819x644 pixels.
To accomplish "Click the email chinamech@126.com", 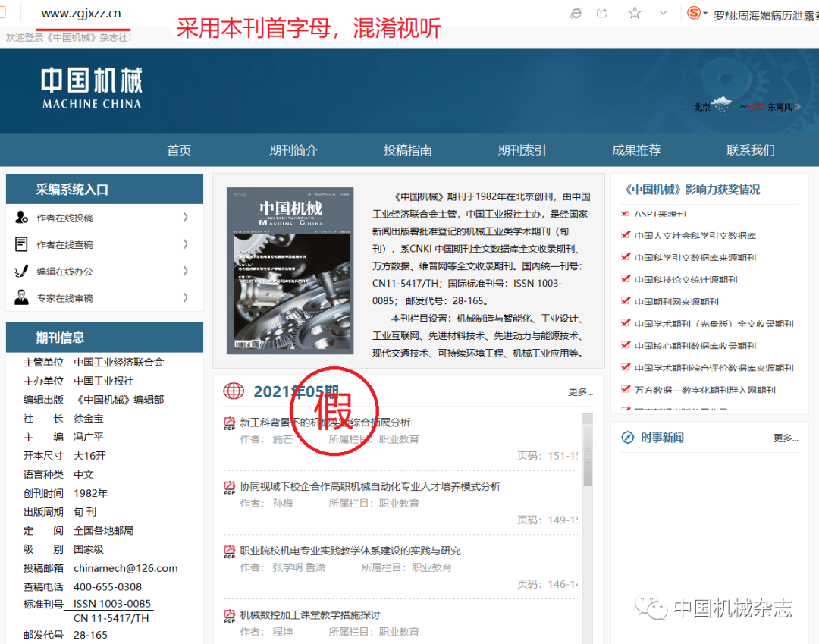I will tap(125, 567).
